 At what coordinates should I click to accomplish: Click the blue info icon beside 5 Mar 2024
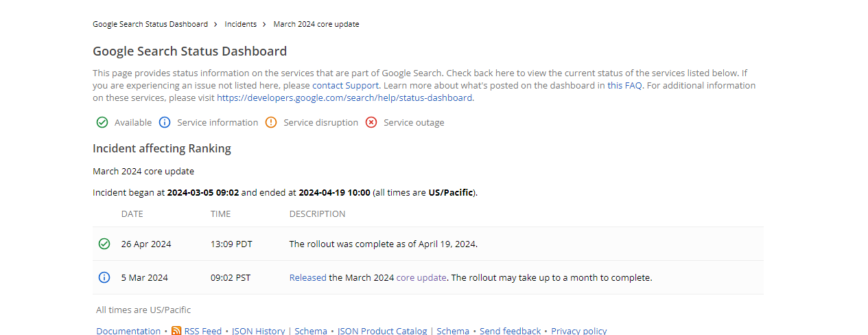tap(104, 277)
